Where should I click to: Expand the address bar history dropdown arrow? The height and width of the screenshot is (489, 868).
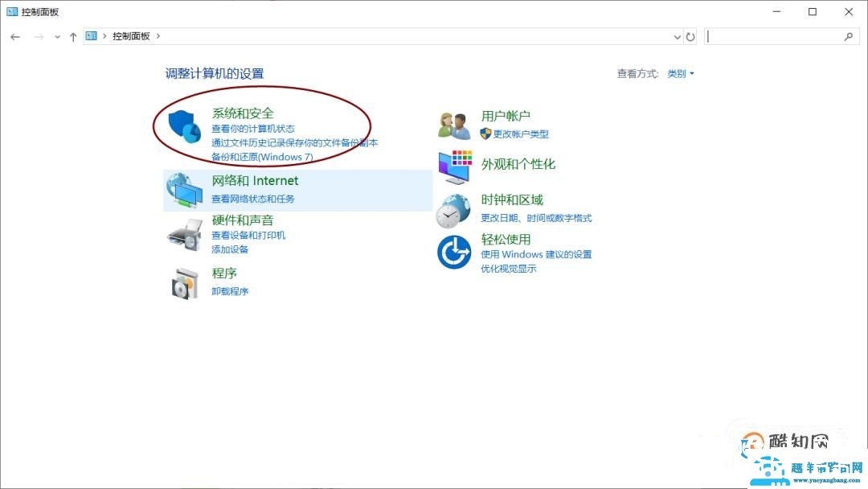click(x=677, y=36)
